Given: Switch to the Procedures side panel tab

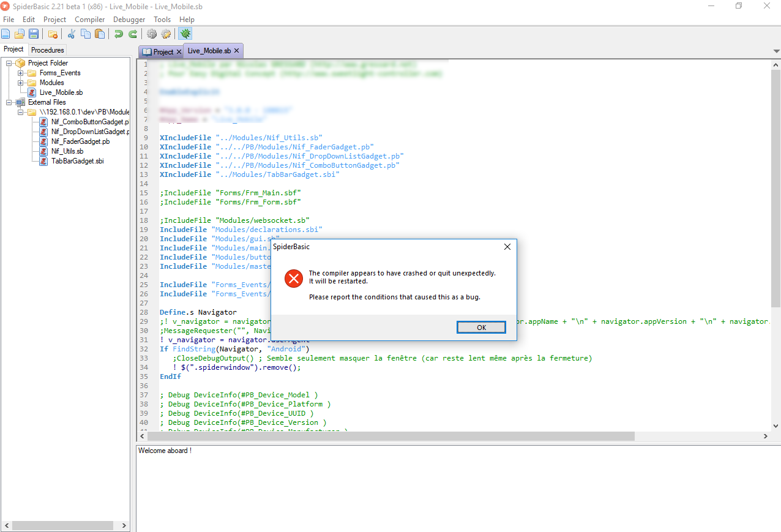Looking at the screenshot, I should (x=48, y=50).
